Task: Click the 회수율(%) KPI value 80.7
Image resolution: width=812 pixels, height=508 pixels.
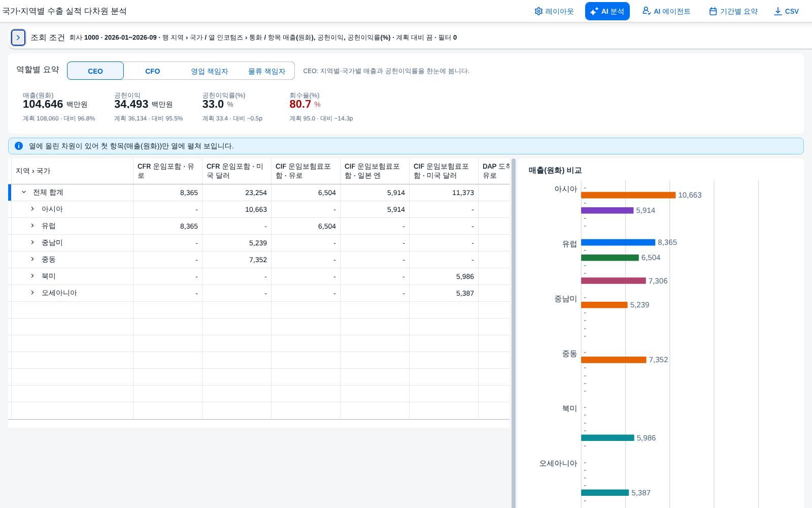Action: 300,104
